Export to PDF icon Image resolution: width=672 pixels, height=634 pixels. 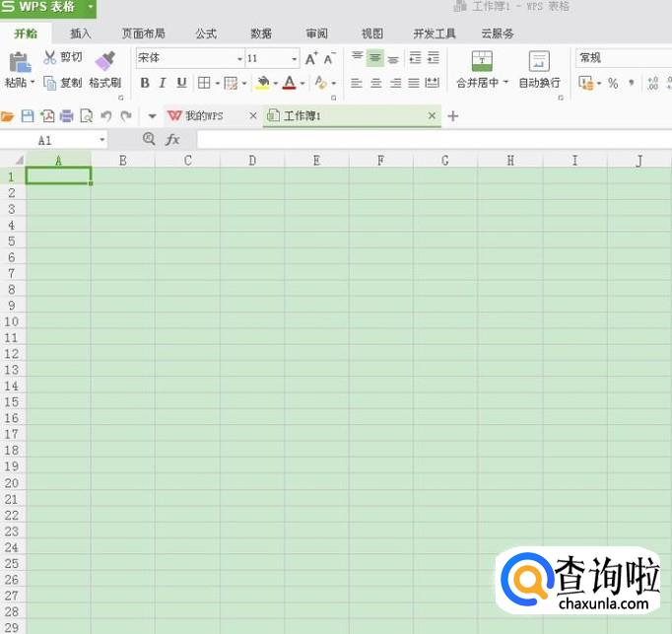click(47, 115)
